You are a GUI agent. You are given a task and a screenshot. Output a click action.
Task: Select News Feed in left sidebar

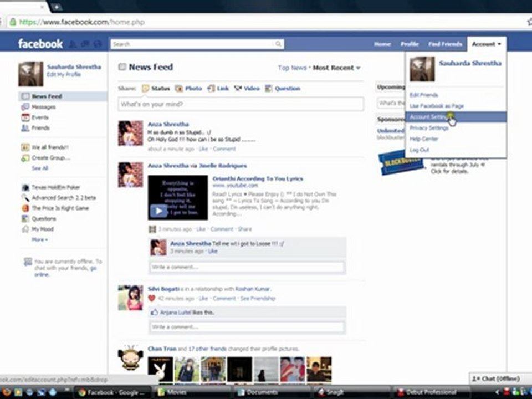63,96
